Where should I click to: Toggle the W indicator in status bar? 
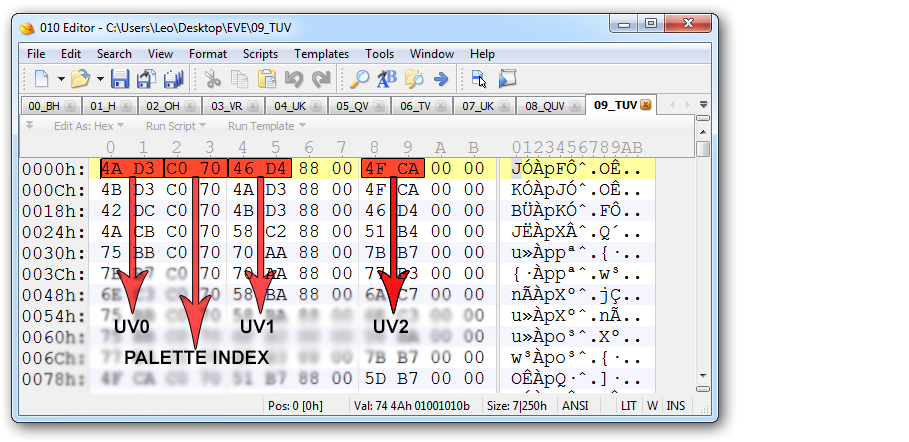[653, 405]
